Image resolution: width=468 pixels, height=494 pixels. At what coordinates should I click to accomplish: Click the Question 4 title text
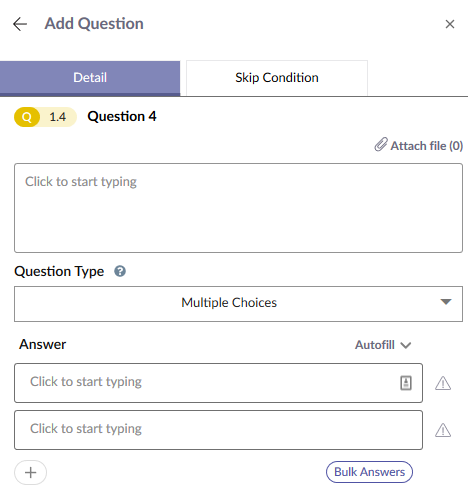pyautogui.click(x=122, y=117)
